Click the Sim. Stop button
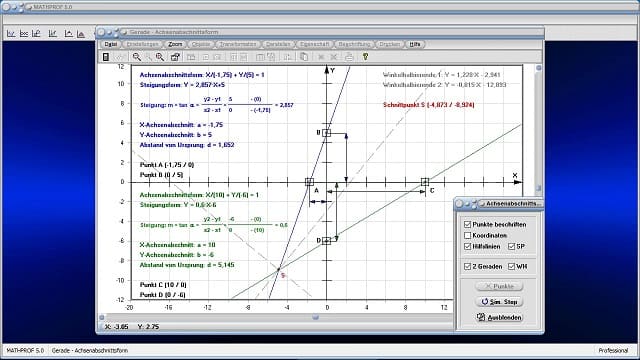Viewport: 640px width, 360px height. point(499,302)
